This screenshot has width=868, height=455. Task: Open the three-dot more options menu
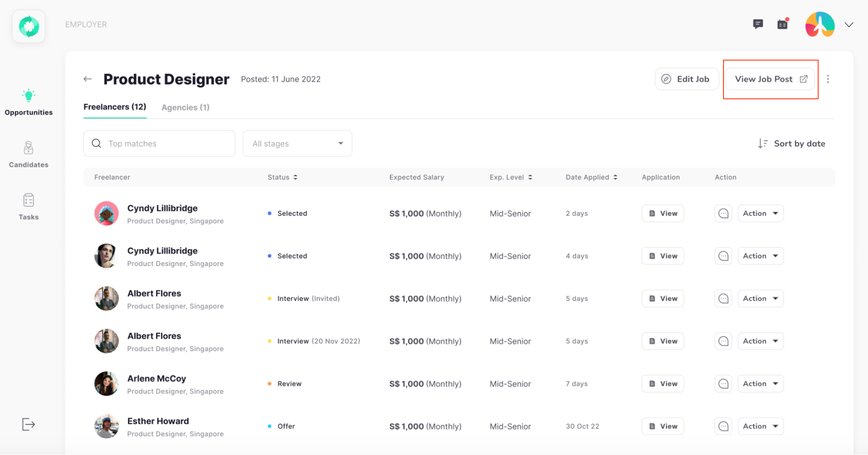(x=828, y=79)
